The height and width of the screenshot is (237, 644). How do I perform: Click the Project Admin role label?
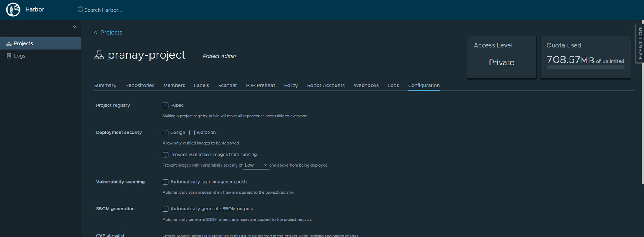219,56
